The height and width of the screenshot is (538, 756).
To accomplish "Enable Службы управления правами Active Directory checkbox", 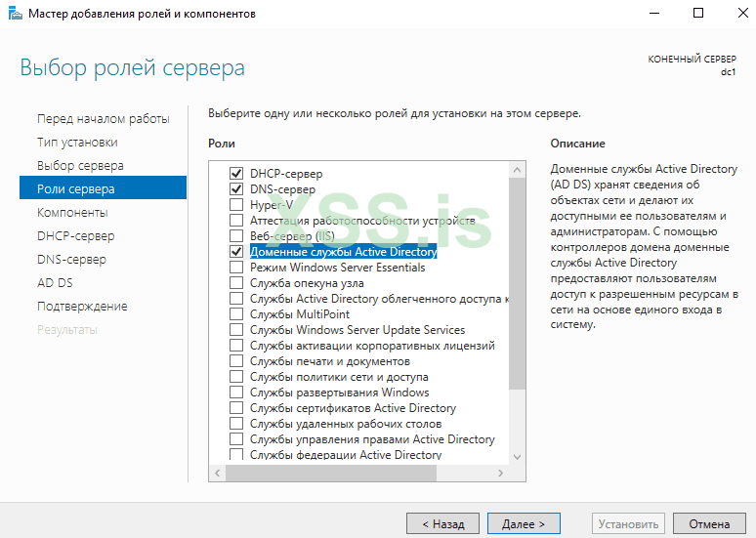I will (x=236, y=439).
